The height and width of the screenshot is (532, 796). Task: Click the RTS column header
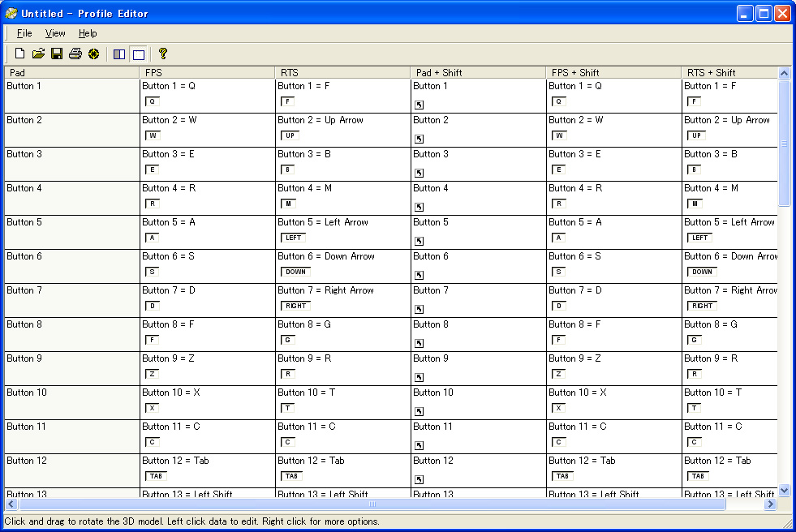342,72
